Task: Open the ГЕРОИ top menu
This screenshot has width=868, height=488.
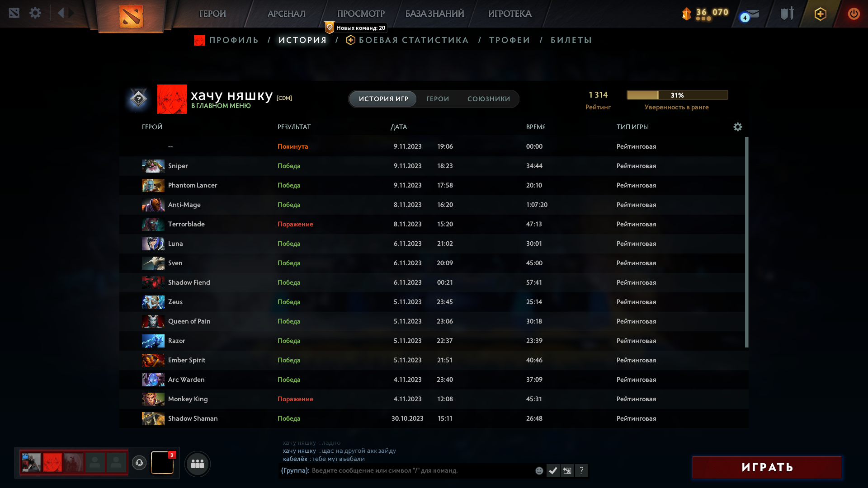Action: [x=212, y=14]
